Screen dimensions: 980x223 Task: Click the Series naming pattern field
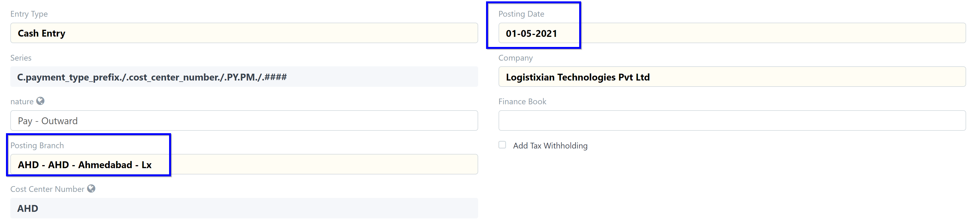point(243,77)
